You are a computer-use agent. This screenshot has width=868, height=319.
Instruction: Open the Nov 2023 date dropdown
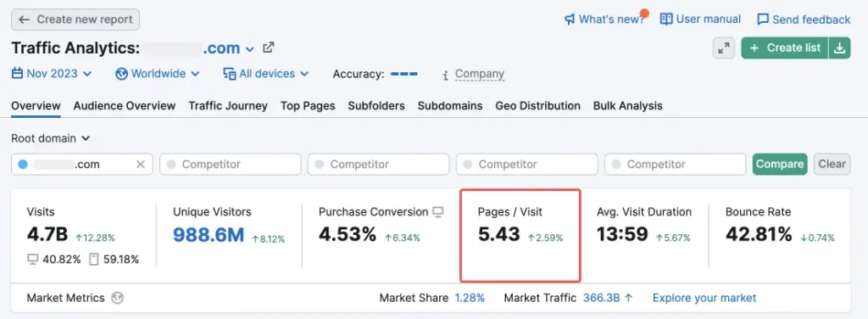[x=52, y=74]
